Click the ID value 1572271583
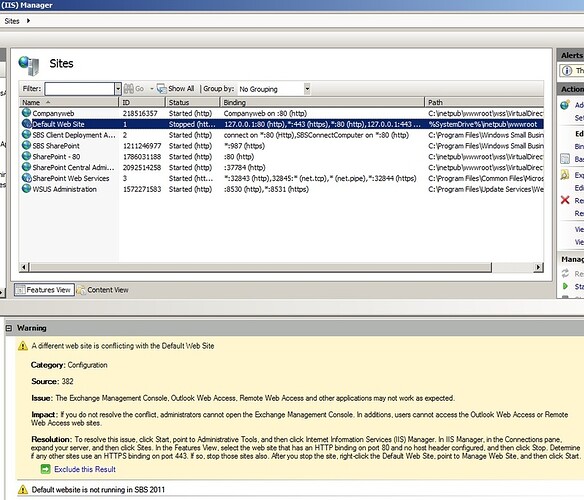This screenshot has height=500, width=584. [142, 189]
